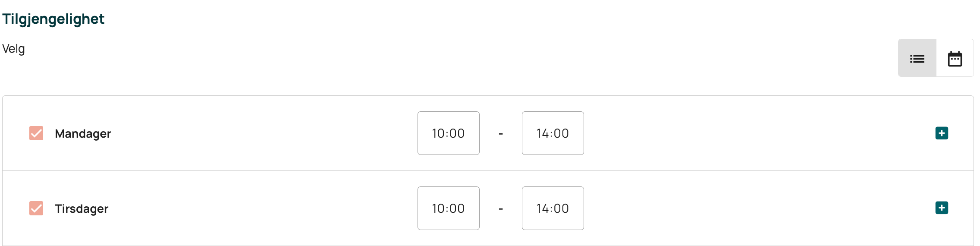Edit Mandager start time 10:00
The image size is (980, 246).
[449, 133]
